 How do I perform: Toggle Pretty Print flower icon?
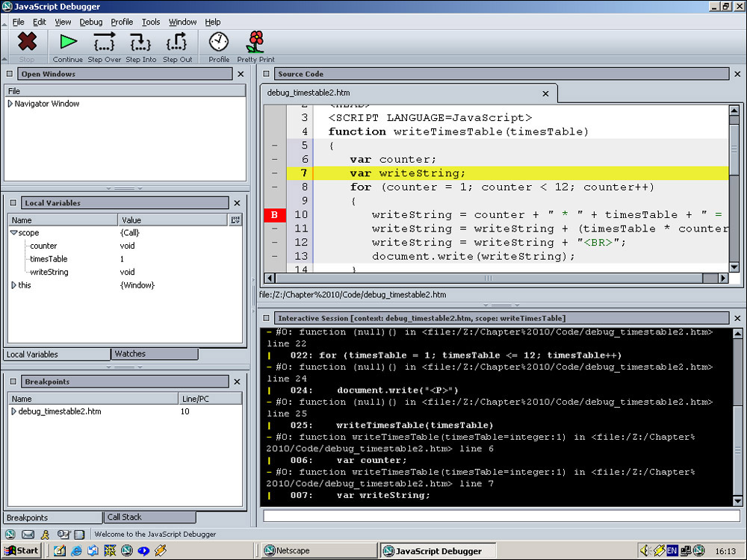point(255,43)
